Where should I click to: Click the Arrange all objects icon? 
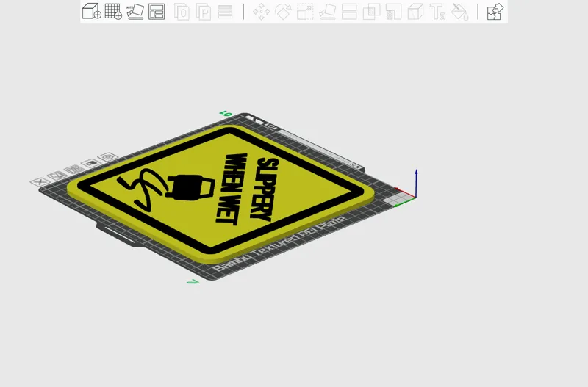(x=157, y=11)
